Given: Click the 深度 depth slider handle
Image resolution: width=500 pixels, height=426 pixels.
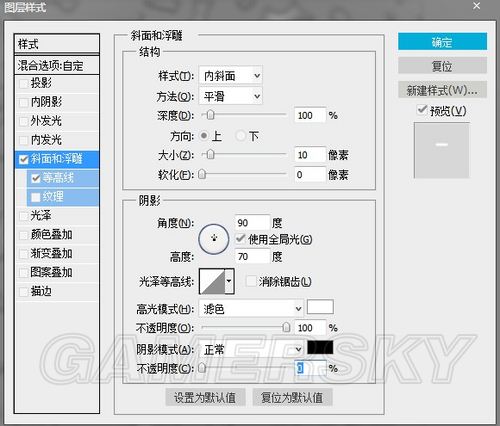Looking at the screenshot, I should click(210, 115).
